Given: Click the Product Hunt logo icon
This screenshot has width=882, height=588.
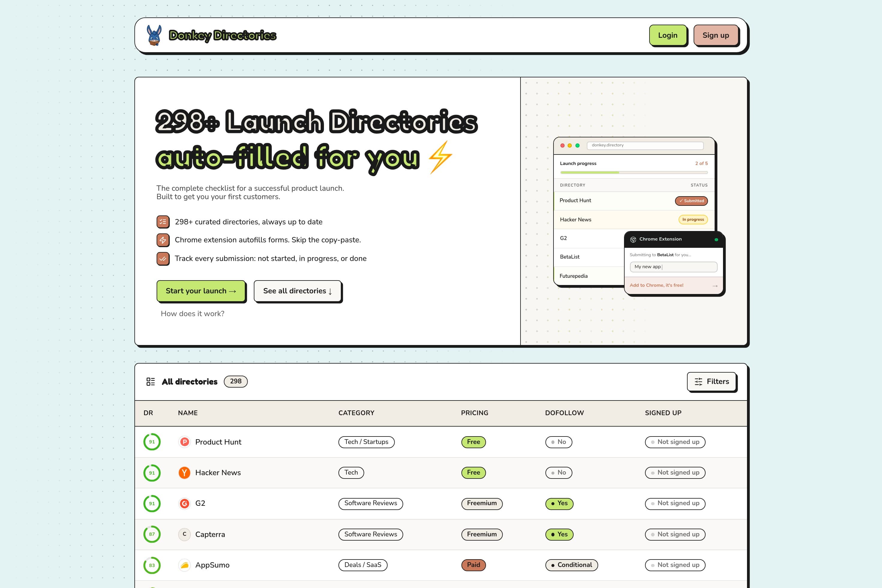Looking at the screenshot, I should [x=184, y=442].
